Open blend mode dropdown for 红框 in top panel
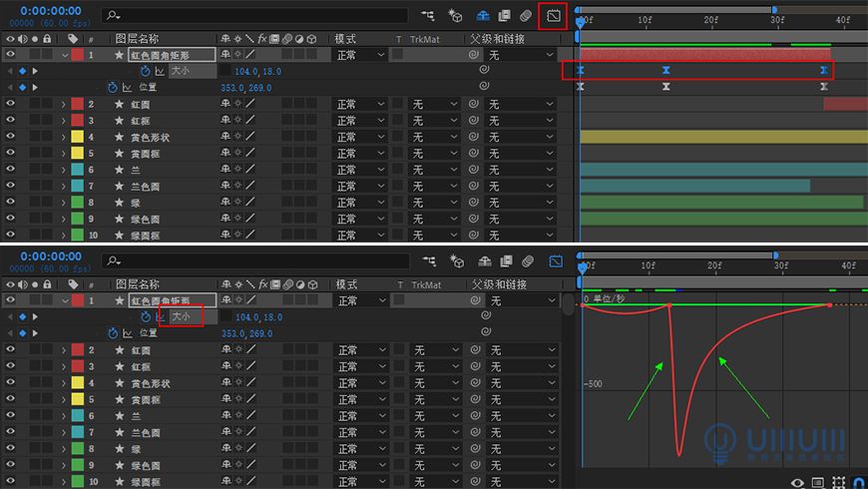 359,121
